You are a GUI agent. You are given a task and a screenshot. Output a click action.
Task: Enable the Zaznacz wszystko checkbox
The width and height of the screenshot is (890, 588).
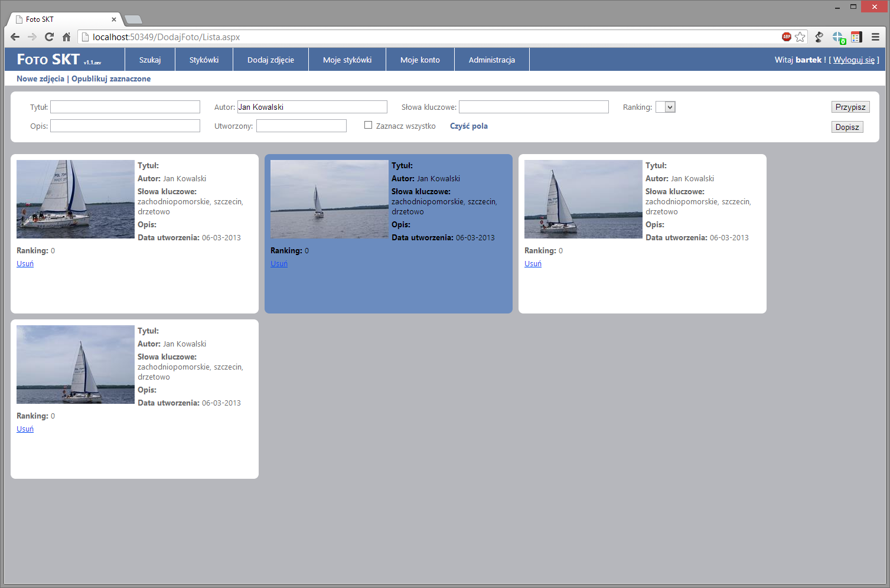click(369, 125)
